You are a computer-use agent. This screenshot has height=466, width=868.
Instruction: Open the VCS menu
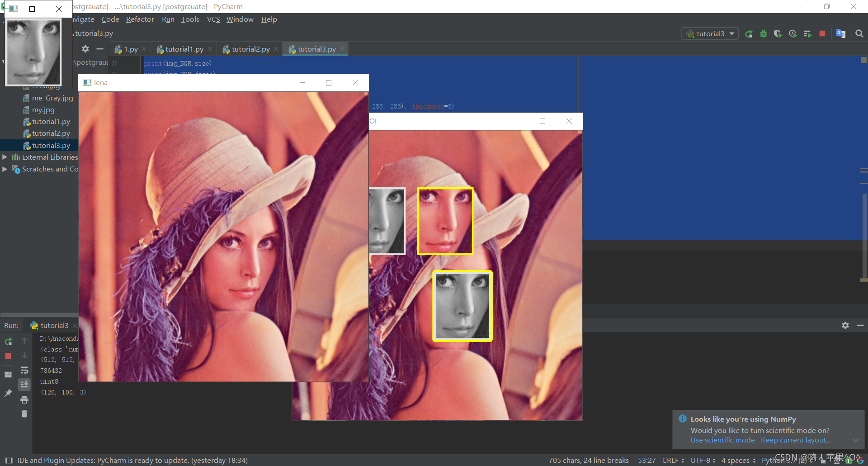[213, 19]
